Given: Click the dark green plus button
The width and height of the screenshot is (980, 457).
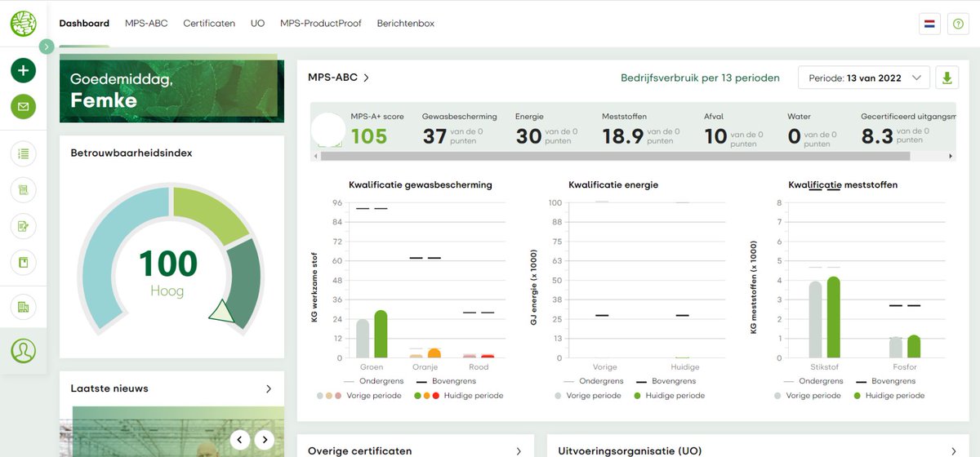Looking at the screenshot, I should [x=23, y=71].
